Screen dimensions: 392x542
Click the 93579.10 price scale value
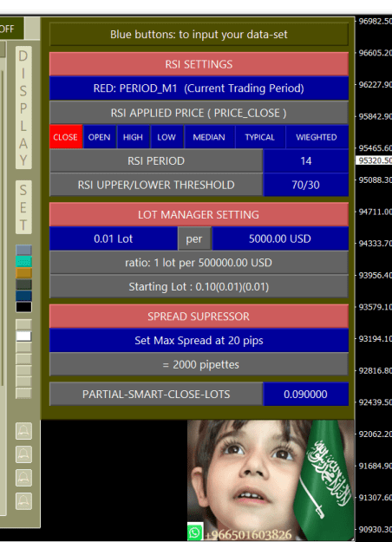click(x=375, y=307)
